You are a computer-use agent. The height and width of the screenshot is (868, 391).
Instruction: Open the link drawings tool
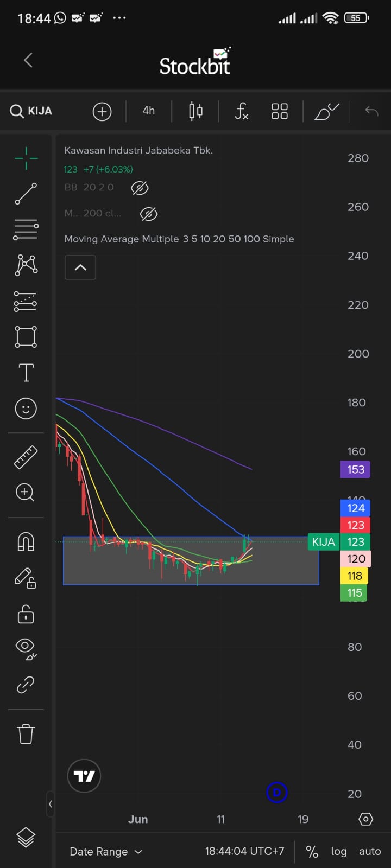(26, 685)
